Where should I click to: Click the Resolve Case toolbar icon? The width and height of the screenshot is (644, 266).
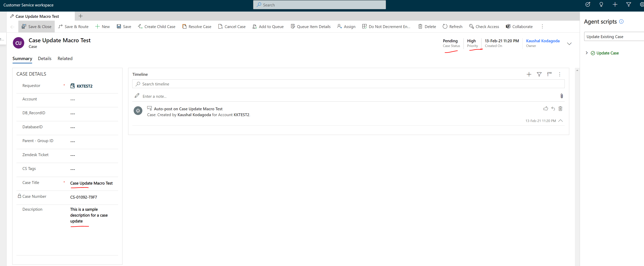coord(184,27)
